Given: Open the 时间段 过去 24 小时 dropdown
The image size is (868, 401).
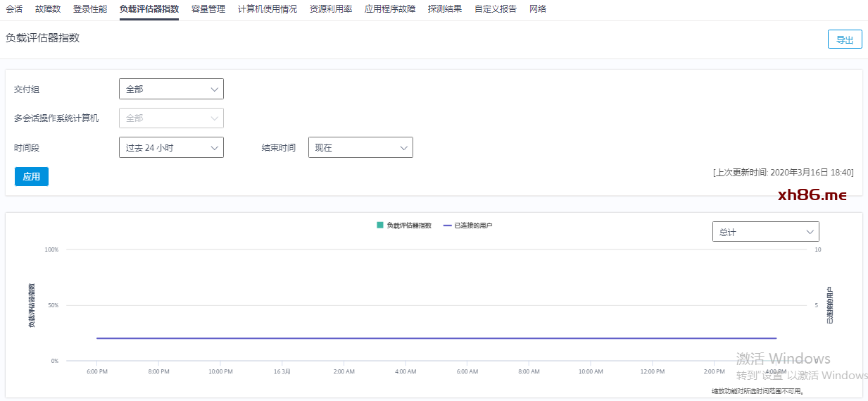Looking at the screenshot, I should tap(171, 147).
